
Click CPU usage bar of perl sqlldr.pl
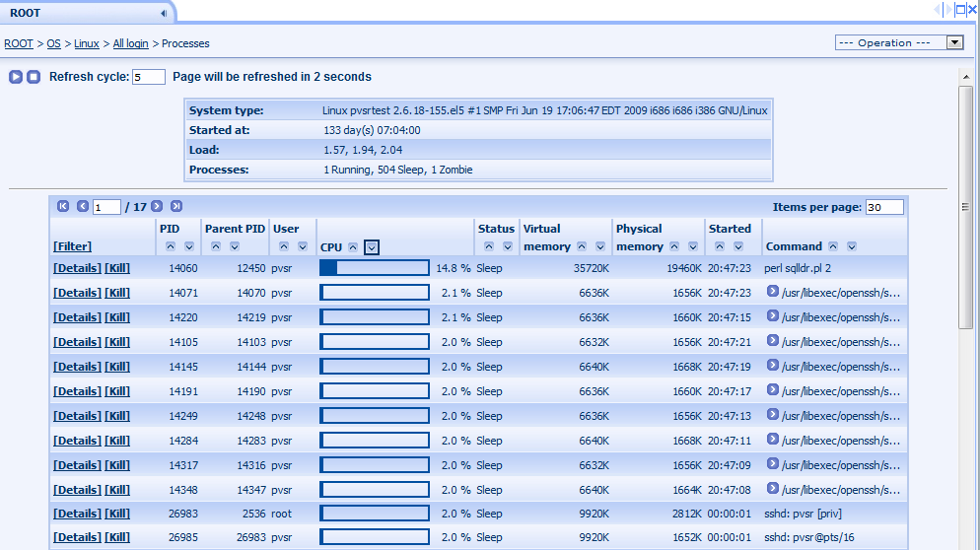[375, 268]
